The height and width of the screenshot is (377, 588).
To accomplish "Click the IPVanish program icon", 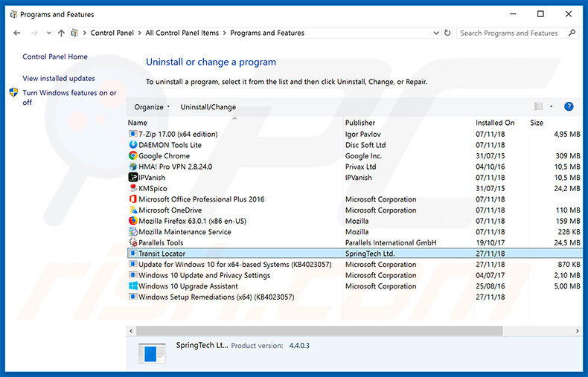I will click(x=132, y=177).
